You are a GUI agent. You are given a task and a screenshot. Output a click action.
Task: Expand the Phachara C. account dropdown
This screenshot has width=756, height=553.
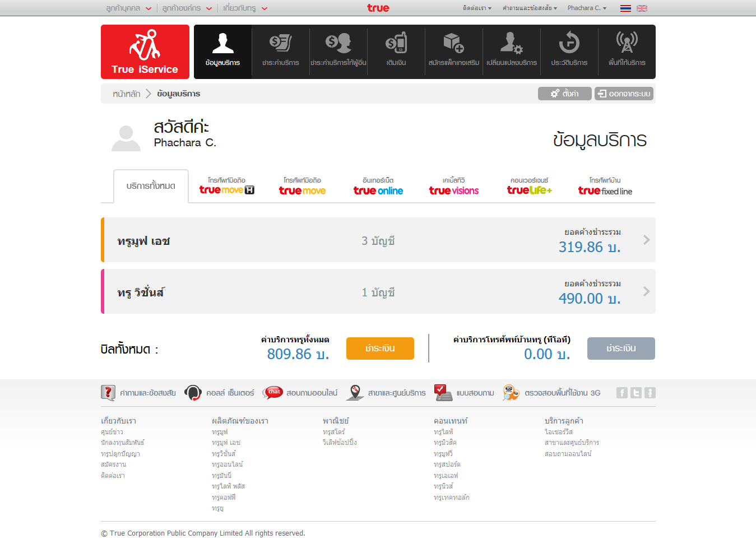pos(587,8)
